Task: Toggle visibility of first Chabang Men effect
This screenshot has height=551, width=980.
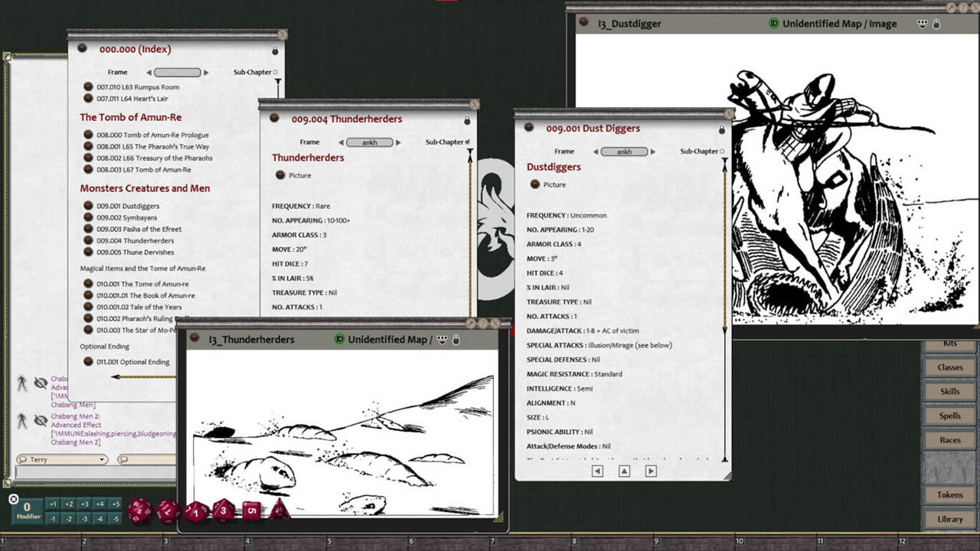Action: click(41, 383)
